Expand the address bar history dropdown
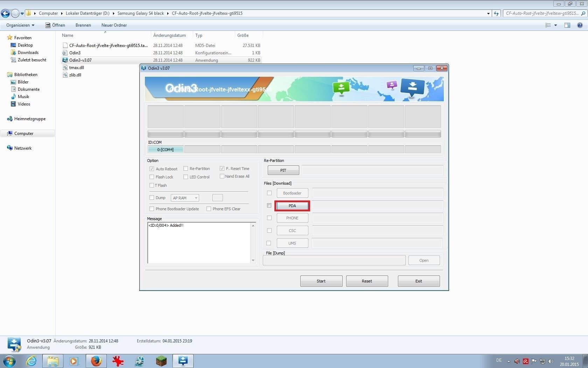The image size is (588, 368). tap(488, 13)
